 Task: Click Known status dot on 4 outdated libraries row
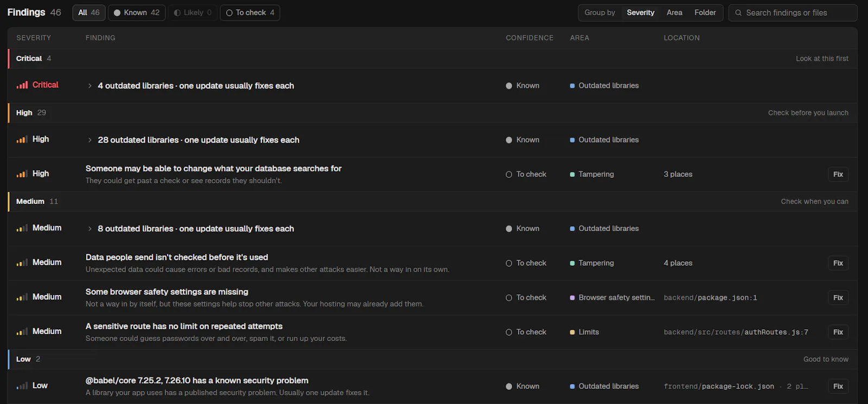509,86
